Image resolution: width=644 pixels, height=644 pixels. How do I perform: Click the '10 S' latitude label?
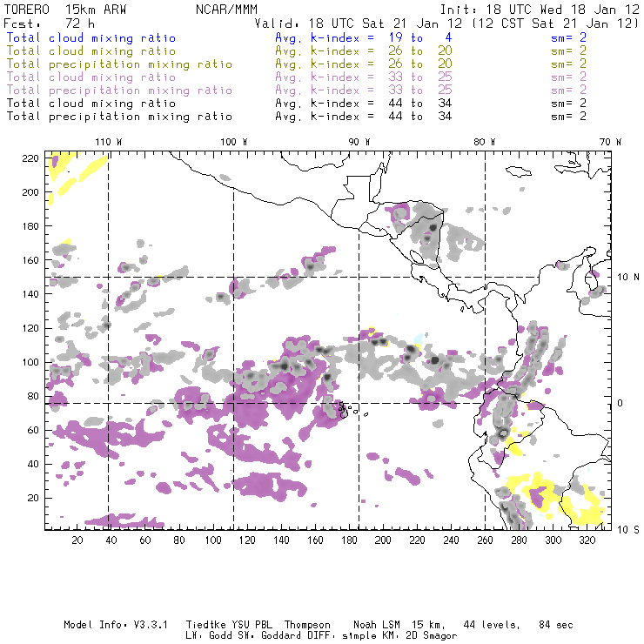coord(628,529)
